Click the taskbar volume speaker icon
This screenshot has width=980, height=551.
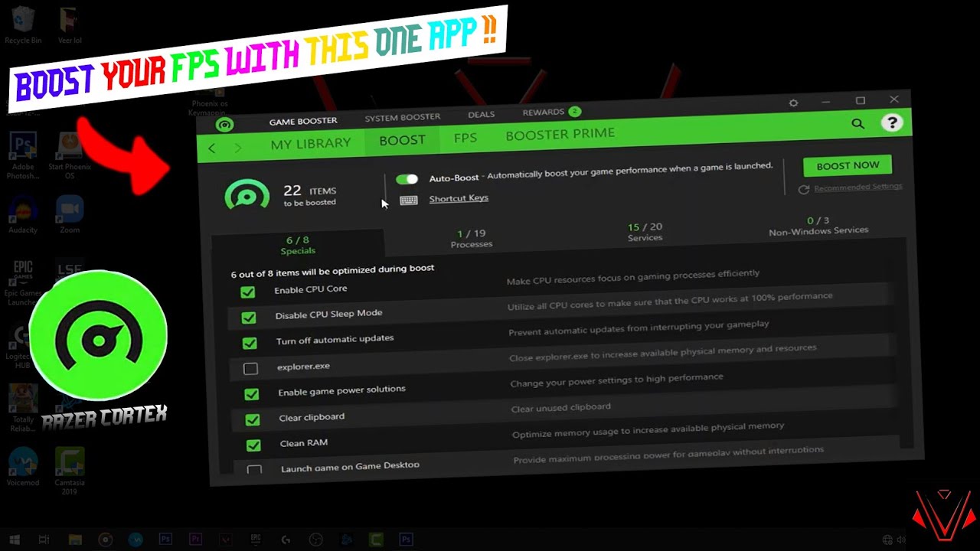[x=901, y=540]
